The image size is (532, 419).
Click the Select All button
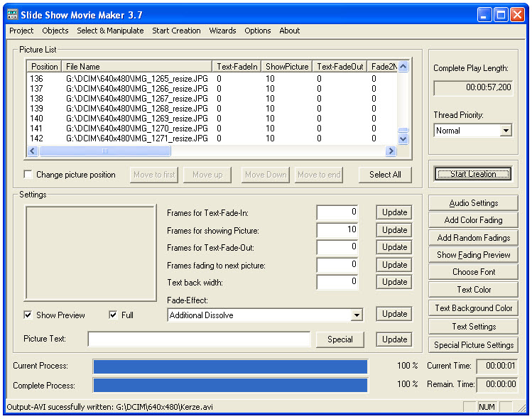(385, 175)
